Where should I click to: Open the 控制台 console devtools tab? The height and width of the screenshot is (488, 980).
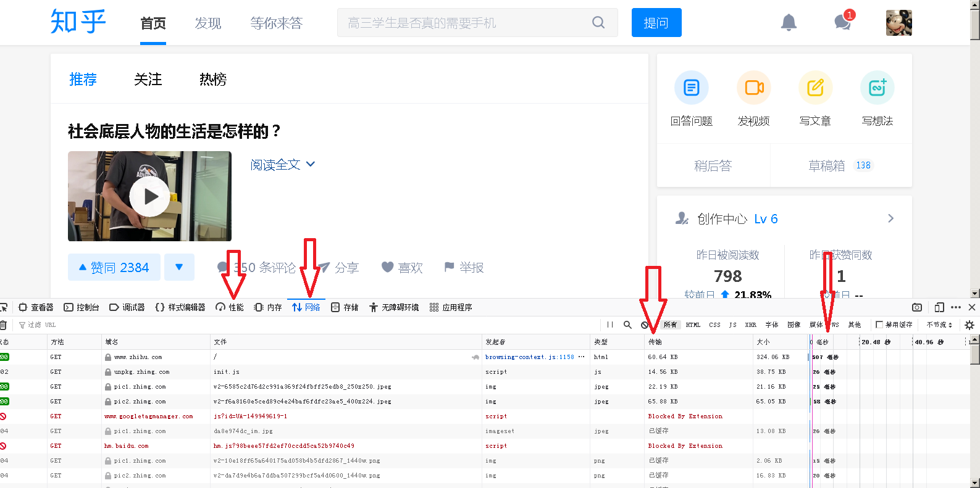(82, 307)
